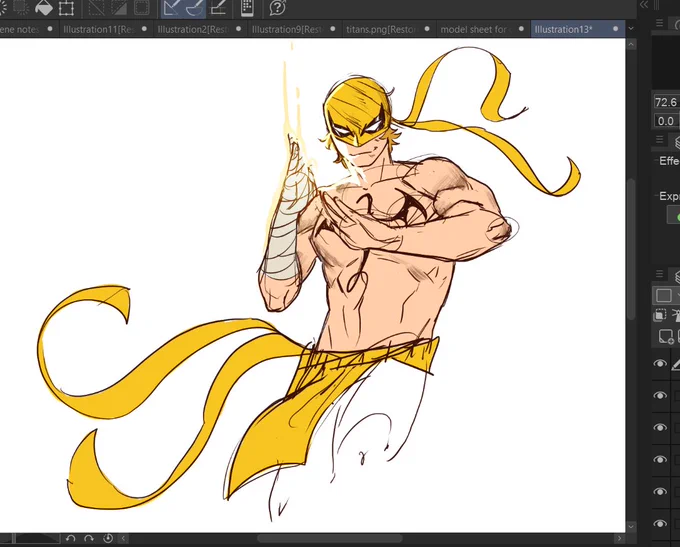This screenshot has height=547, width=680.
Task: Rotate canvas left icon in bottom bar
Action: pos(71,538)
